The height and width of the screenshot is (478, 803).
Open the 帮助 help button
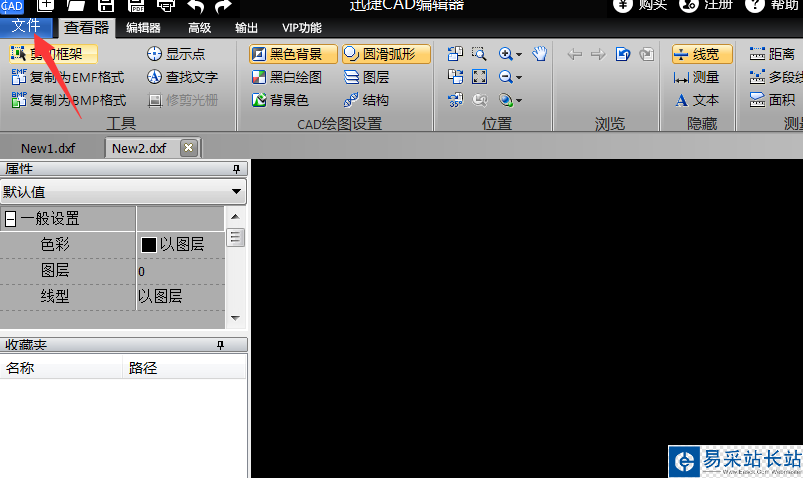pyautogui.click(x=771, y=6)
